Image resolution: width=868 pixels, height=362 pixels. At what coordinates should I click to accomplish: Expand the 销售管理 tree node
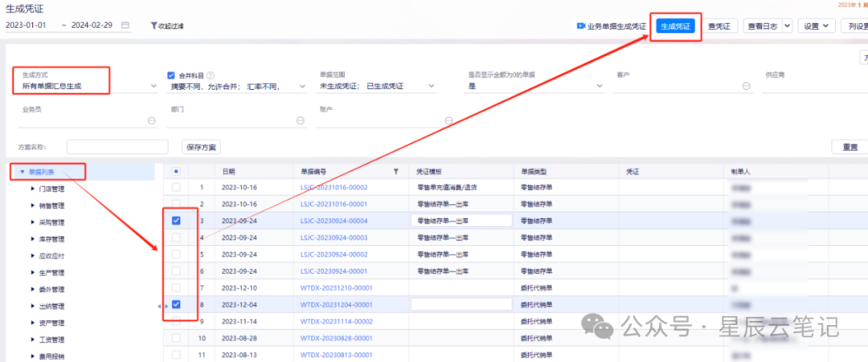point(33,205)
